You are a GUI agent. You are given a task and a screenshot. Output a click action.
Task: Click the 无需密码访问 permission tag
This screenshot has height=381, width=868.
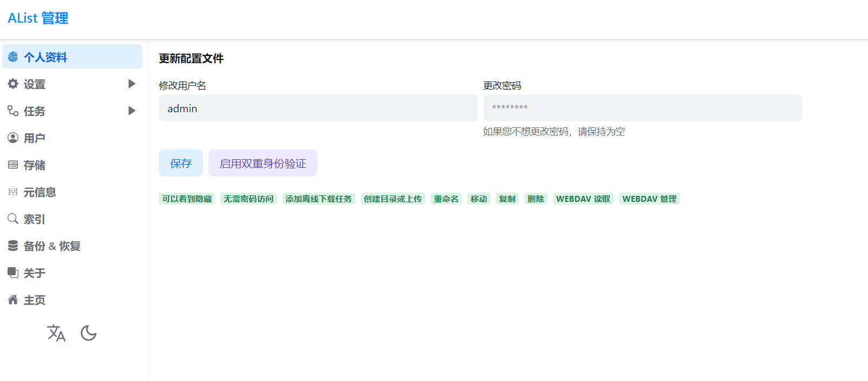(248, 199)
